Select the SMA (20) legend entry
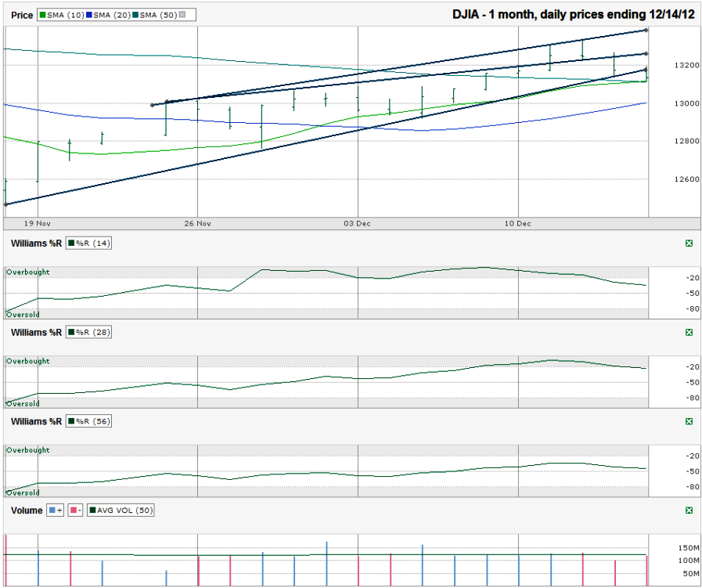 pyautogui.click(x=108, y=15)
